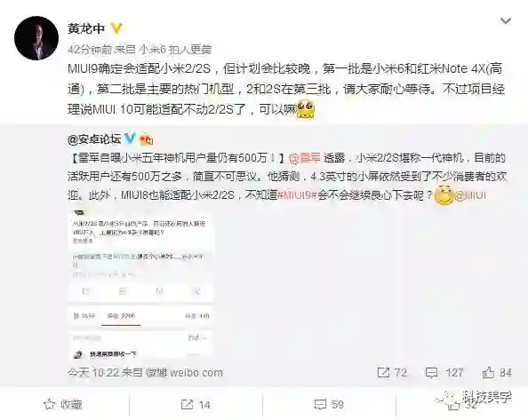Screen dimensions: 528x420
Task: Open the @雷军 mention link
Action: [x=304, y=158]
